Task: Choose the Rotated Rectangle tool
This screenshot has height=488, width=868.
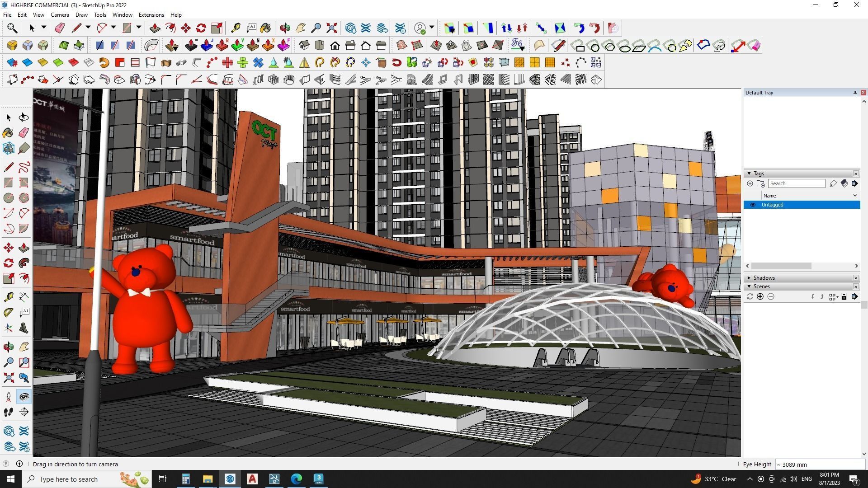Action: coord(24,183)
